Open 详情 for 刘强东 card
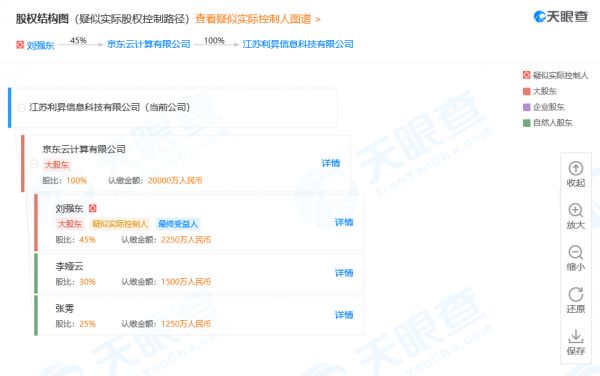Screen dimensions: 600x376 coord(344,223)
